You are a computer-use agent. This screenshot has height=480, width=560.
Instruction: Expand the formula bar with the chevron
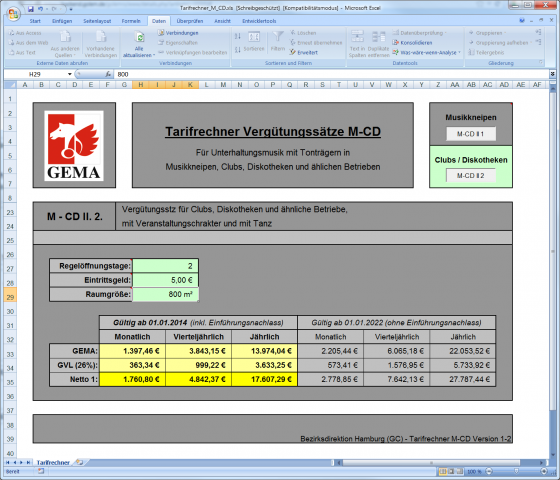[552, 74]
